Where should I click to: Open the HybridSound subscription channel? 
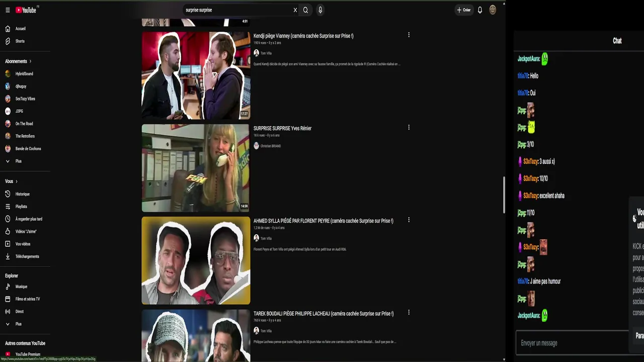(24, 74)
